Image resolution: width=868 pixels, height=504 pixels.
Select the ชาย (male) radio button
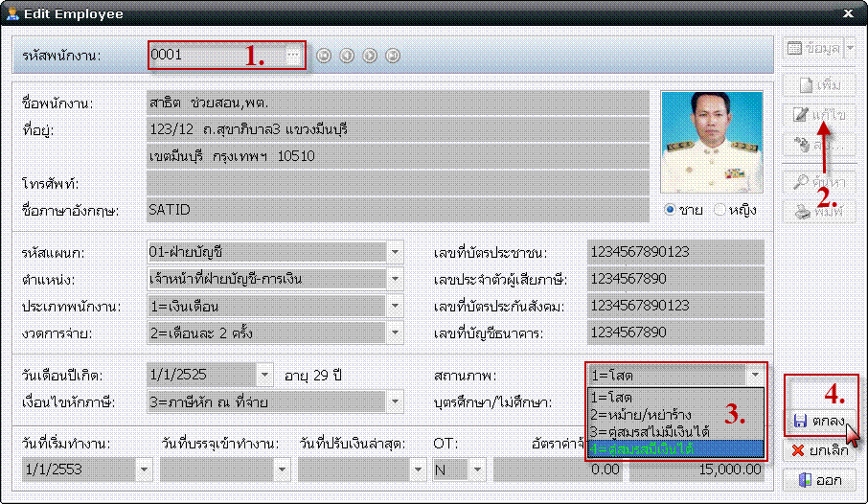[671, 210]
